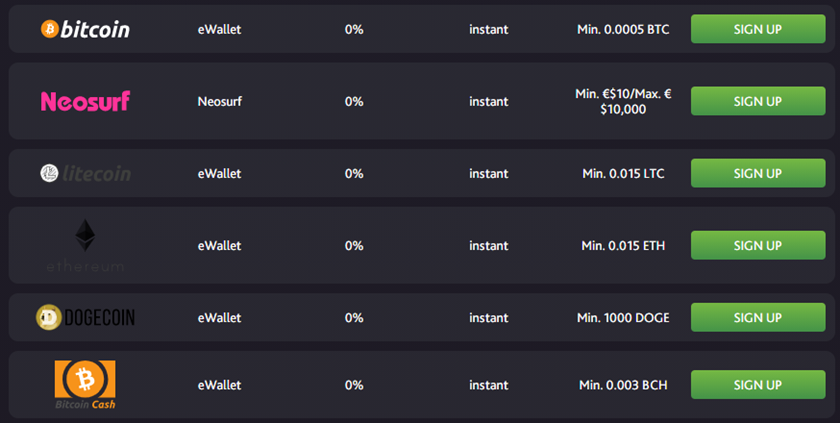The height and width of the screenshot is (423, 840).
Task: Click eWallet label in Dogecoin row
Action: 220,318
